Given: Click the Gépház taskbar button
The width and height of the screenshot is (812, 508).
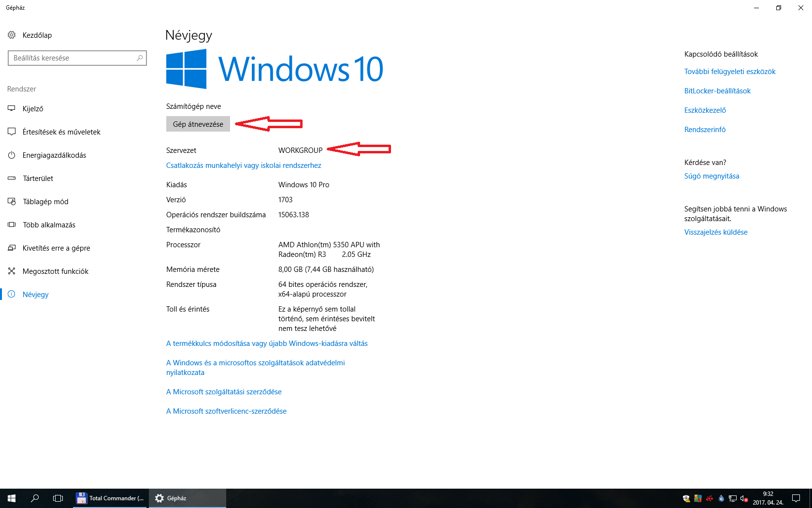Looking at the screenshot, I should (188, 498).
